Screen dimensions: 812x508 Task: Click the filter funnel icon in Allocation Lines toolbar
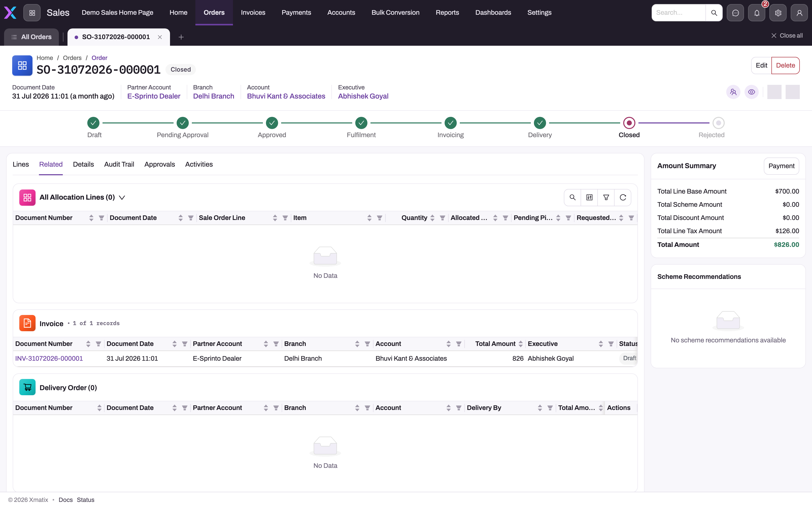pos(606,197)
